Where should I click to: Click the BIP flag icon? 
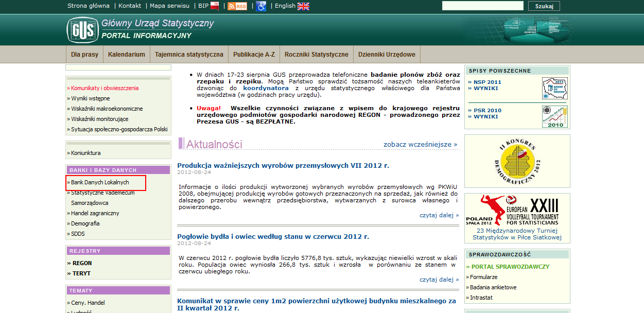click(215, 6)
